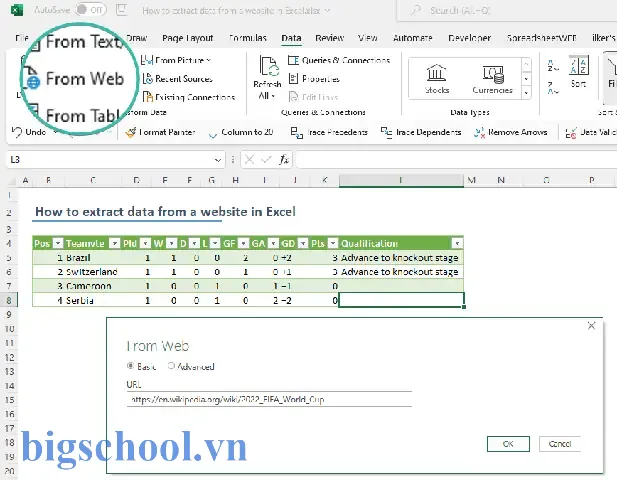Viewport: 617px width, 480px height.
Task: Click the formula bar cancel X icon
Action: tap(249, 159)
